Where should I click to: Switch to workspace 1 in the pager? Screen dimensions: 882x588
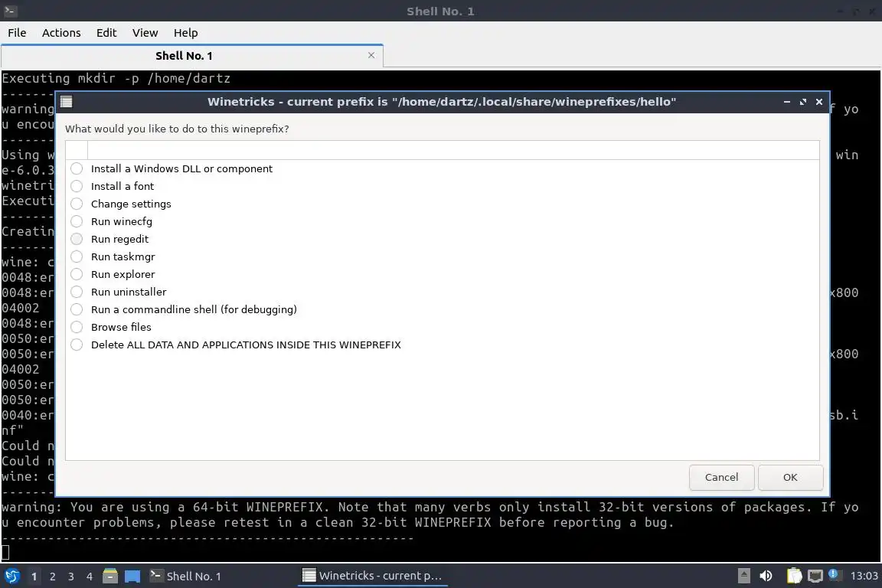click(34, 577)
